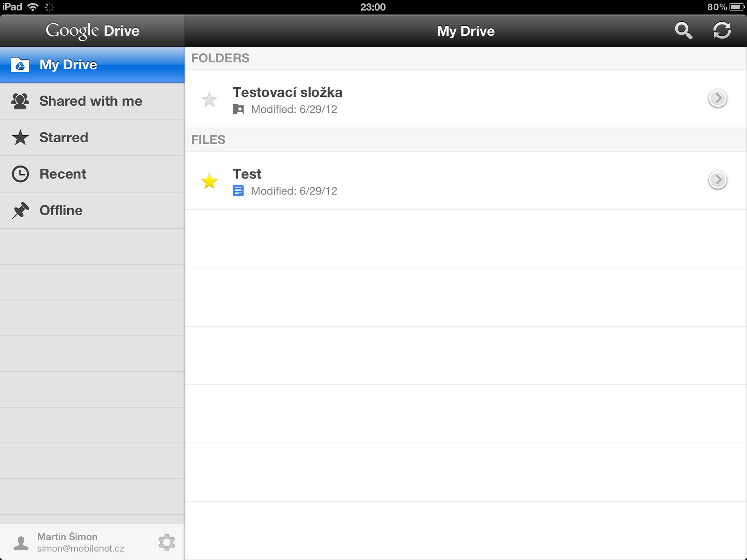
Task: Open the Test document
Action: (x=350, y=181)
